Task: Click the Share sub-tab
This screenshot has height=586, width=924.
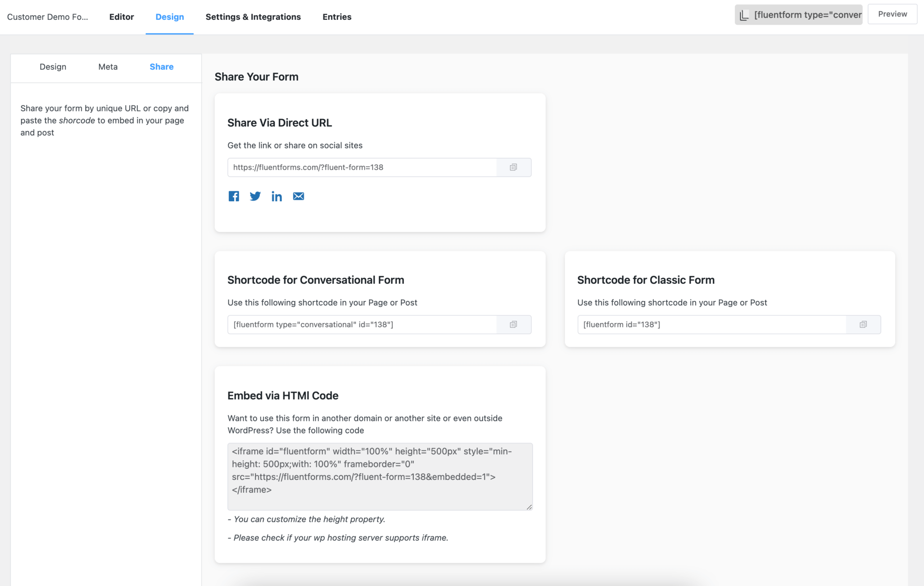Action: [x=161, y=66]
